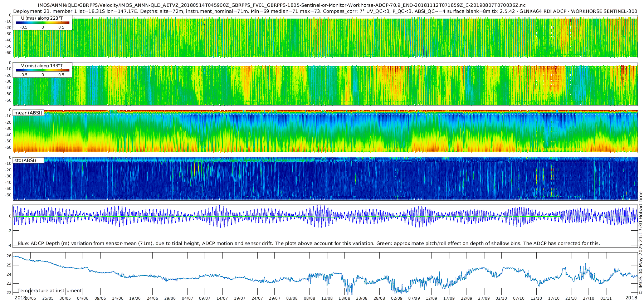Select the 12/10 date on time axis
Image resolution: width=644 pixels, height=304 pixels.
(536, 298)
